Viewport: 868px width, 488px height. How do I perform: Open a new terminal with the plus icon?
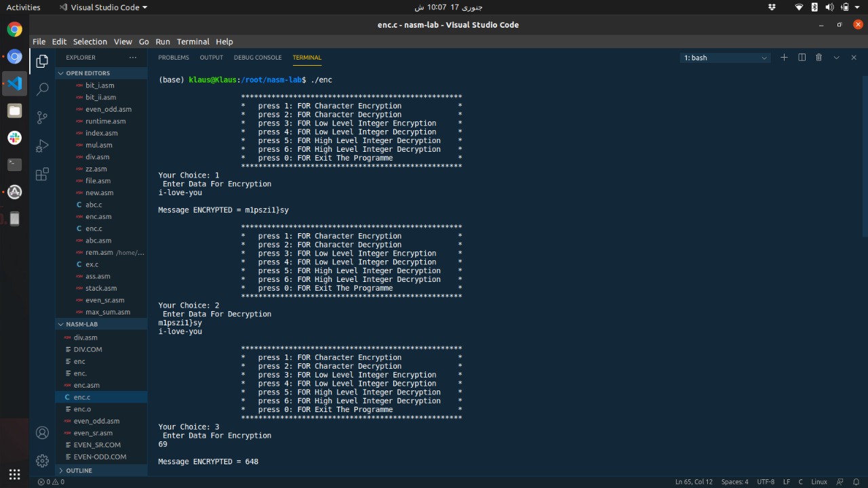click(x=784, y=58)
